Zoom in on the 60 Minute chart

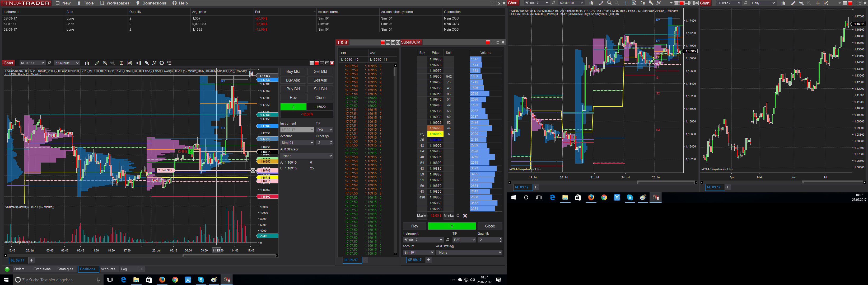(x=609, y=3)
